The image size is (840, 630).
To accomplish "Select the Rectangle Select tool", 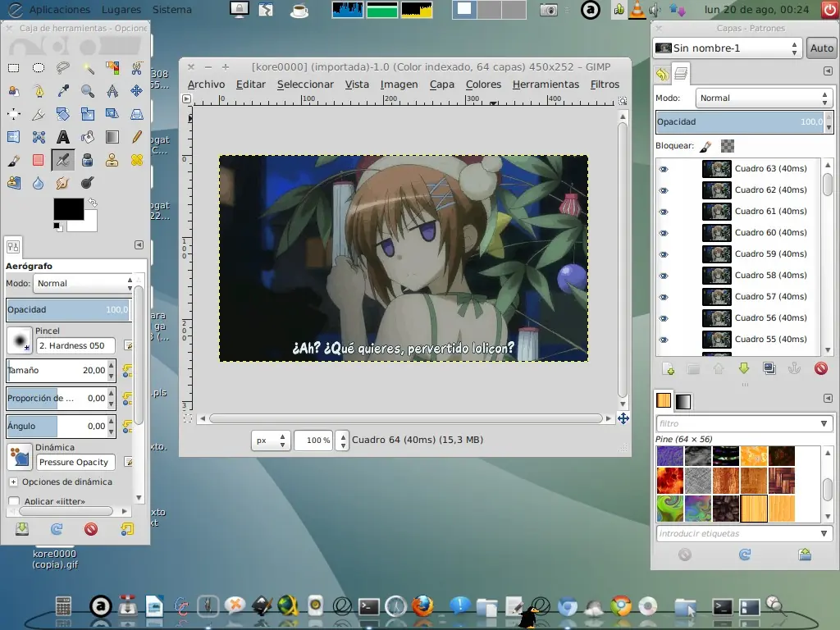I will pos(14,68).
